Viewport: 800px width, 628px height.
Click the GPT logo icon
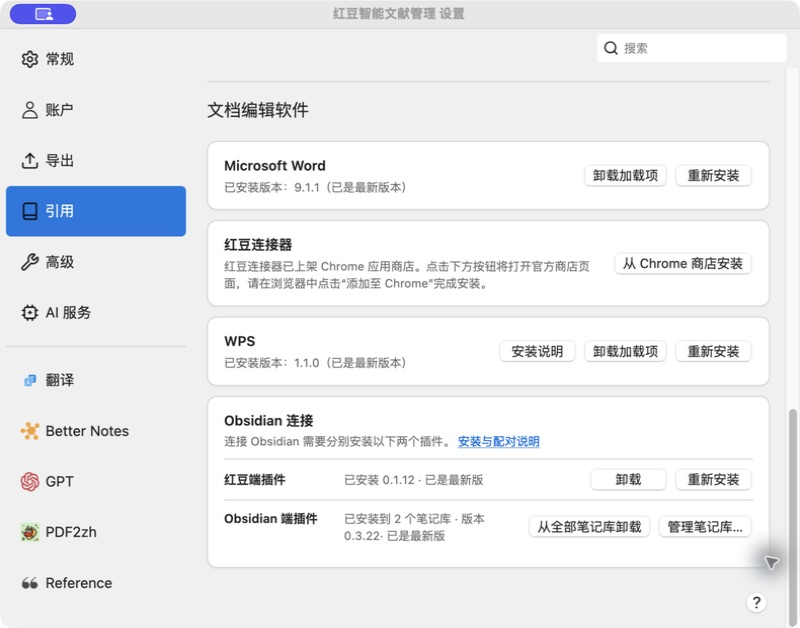[x=30, y=482]
